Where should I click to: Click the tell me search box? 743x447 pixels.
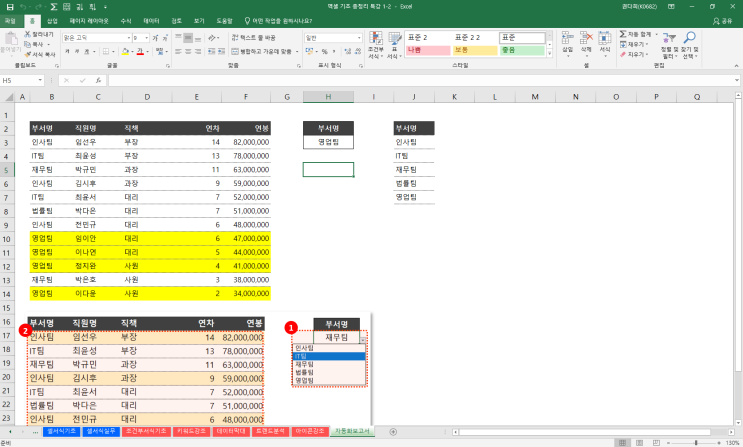pyautogui.click(x=279, y=21)
